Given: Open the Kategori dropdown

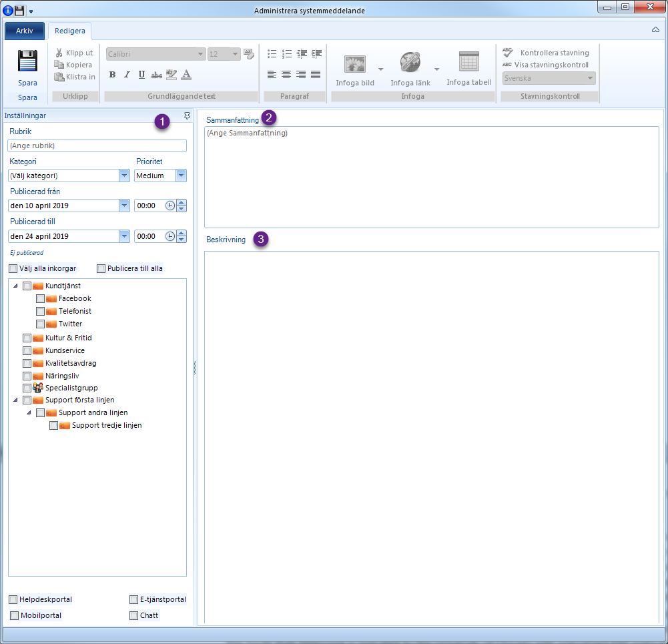Looking at the screenshot, I should click(124, 176).
